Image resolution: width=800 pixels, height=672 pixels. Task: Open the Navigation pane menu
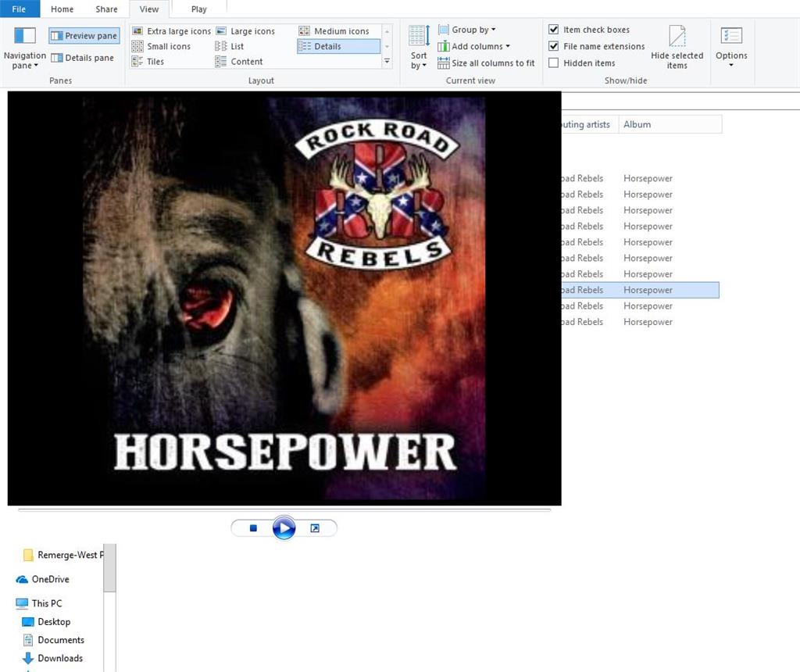(24, 48)
